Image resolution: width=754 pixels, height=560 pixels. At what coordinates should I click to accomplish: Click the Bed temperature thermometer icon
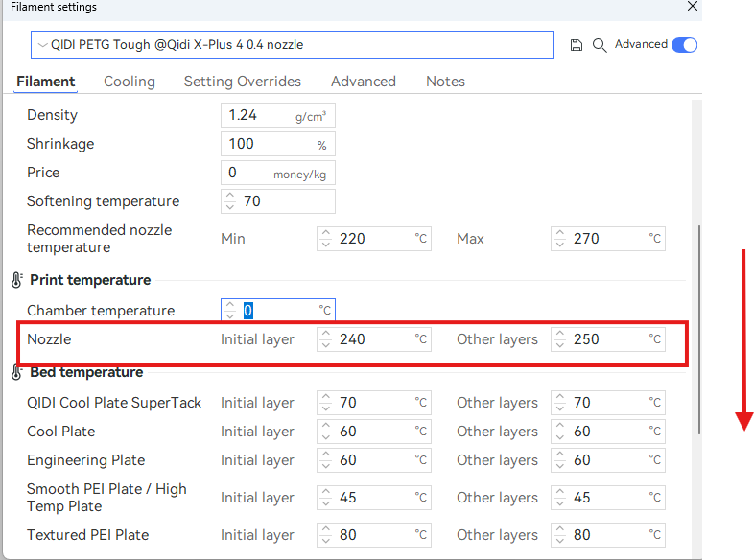(x=16, y=372)
